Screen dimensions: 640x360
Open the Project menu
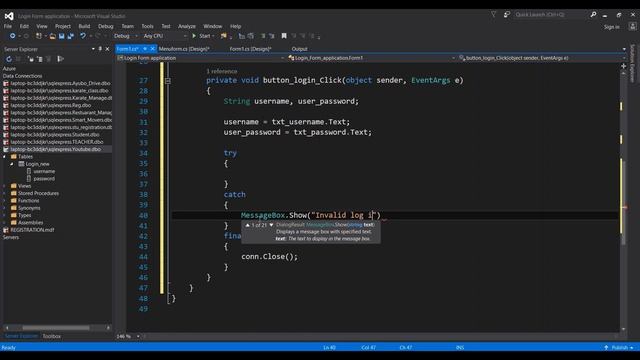pyautogui.click(x=63, y=26)
